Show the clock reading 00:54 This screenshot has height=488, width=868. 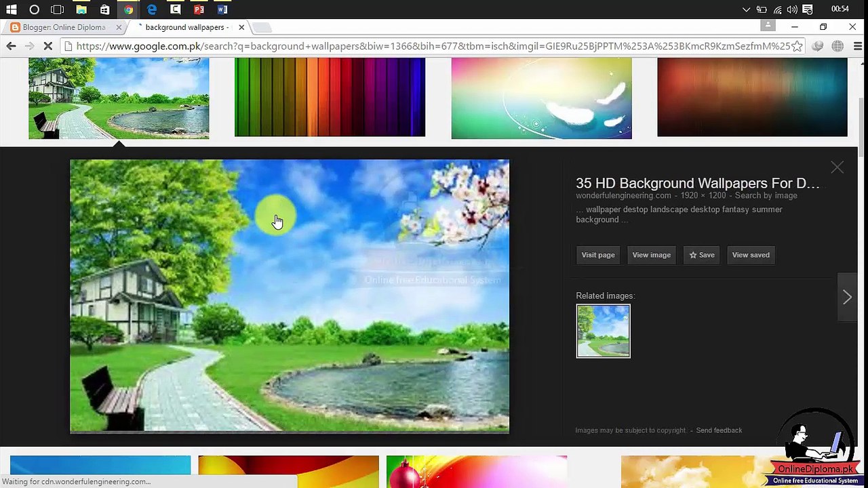(840, 9)
